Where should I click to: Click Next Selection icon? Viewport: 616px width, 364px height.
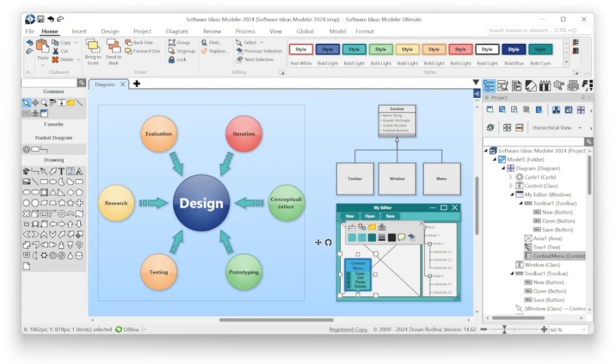[240, 60]
